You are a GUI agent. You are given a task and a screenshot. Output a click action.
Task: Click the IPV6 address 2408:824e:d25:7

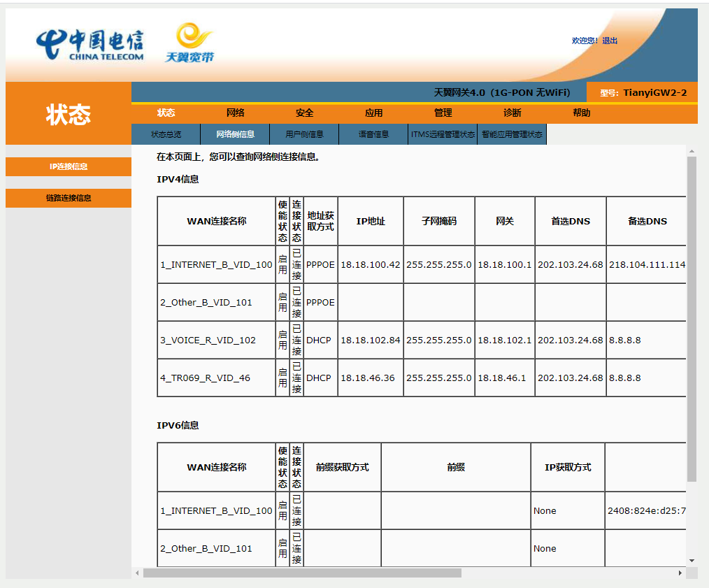[x=647, y=510]
